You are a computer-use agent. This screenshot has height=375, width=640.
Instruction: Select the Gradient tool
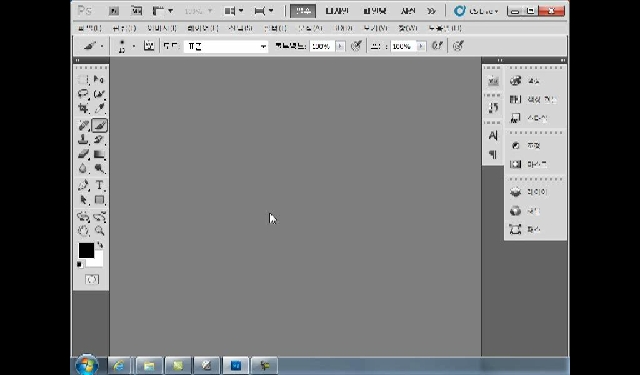[x=99, y=154]
